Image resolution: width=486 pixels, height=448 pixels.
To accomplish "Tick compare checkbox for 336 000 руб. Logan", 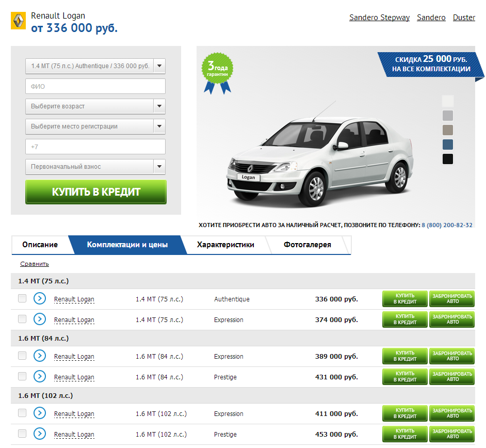I will click(22, 298).
